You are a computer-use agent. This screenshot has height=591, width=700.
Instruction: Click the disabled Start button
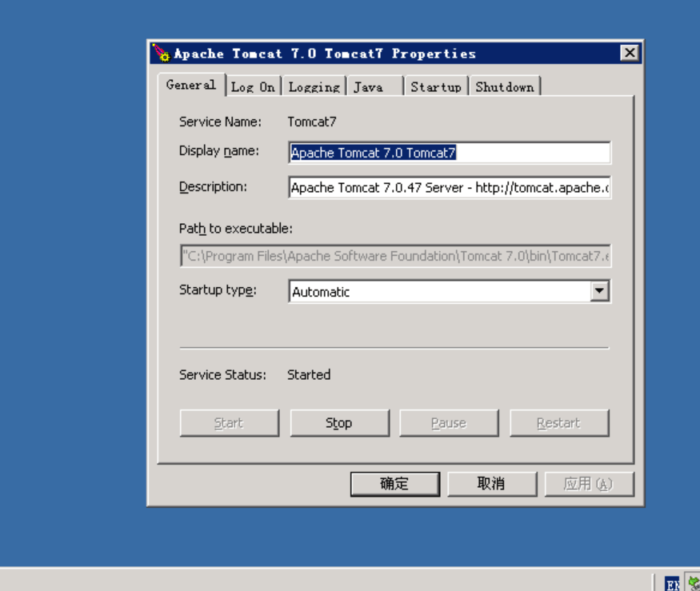[x=230, y=423]
